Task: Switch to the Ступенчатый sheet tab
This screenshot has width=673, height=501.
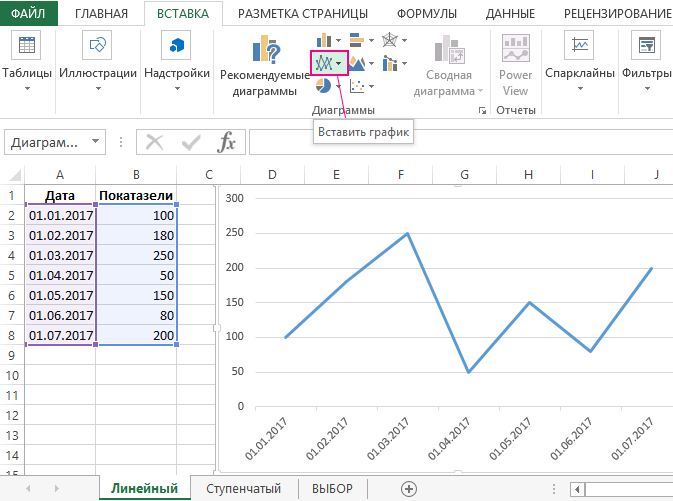Action: 243,488
